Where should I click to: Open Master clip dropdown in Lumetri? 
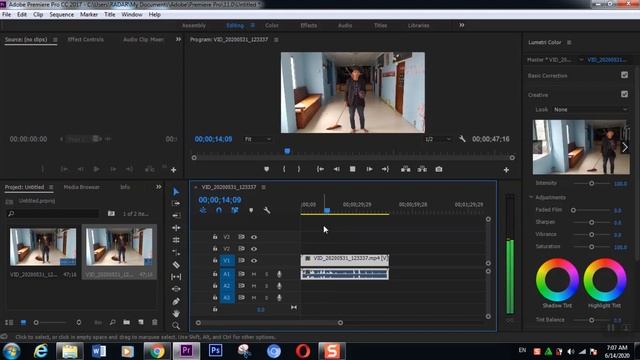[x=581, y=60]
